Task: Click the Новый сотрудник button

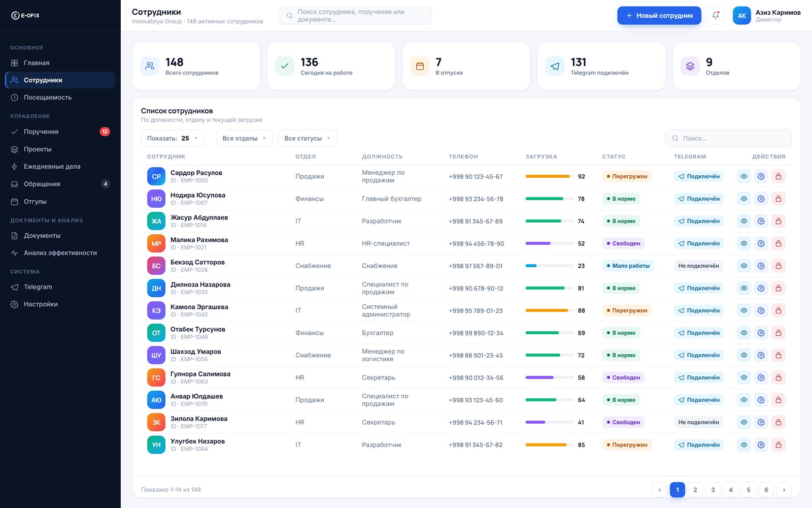Action: [x=659, y=15]
